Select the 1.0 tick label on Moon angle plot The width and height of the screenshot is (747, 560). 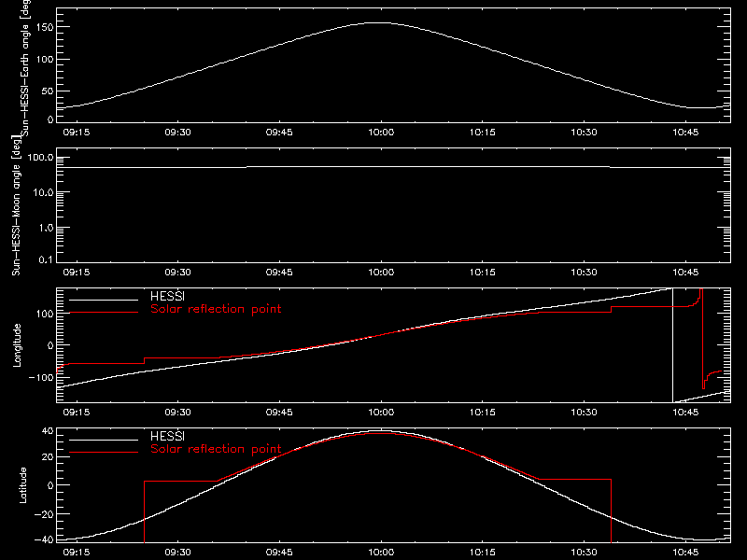click(x=46, y=228)
